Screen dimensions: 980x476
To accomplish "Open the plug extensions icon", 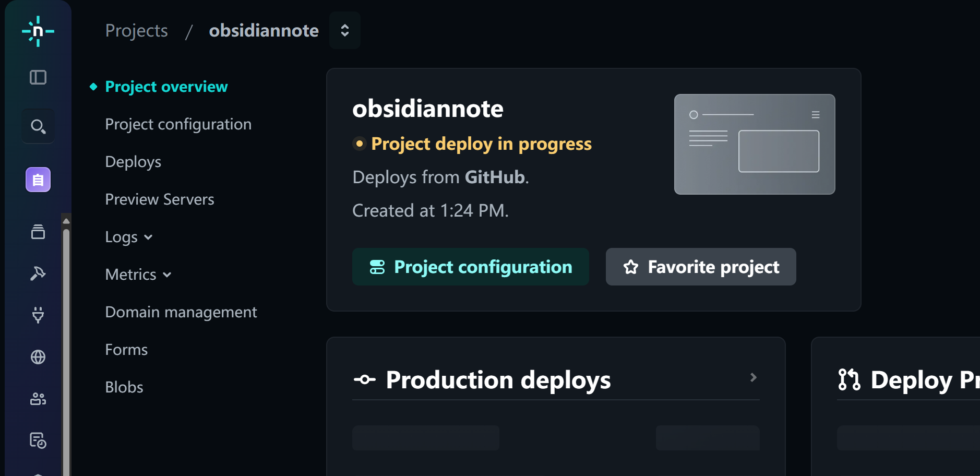I will click(x=38, y=315).
